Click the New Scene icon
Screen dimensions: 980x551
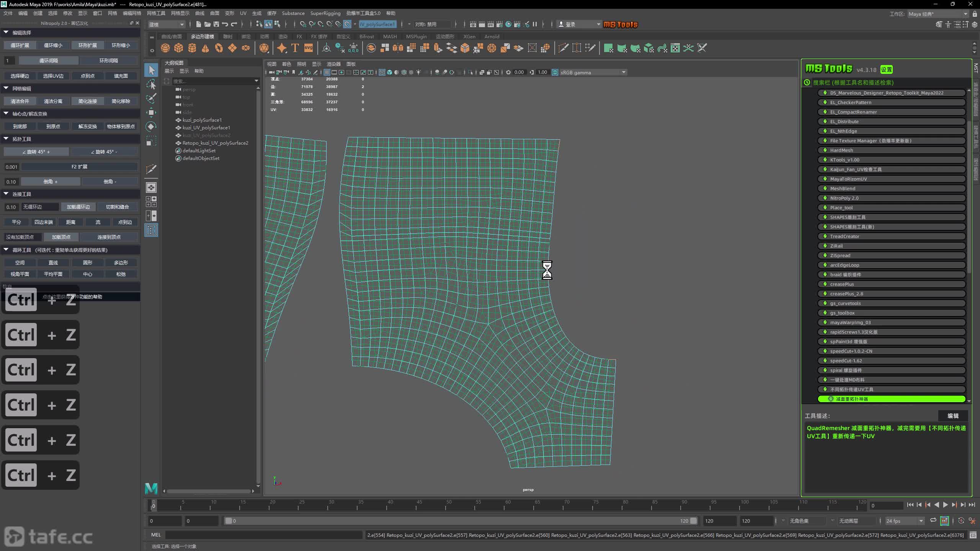[198, 24]
